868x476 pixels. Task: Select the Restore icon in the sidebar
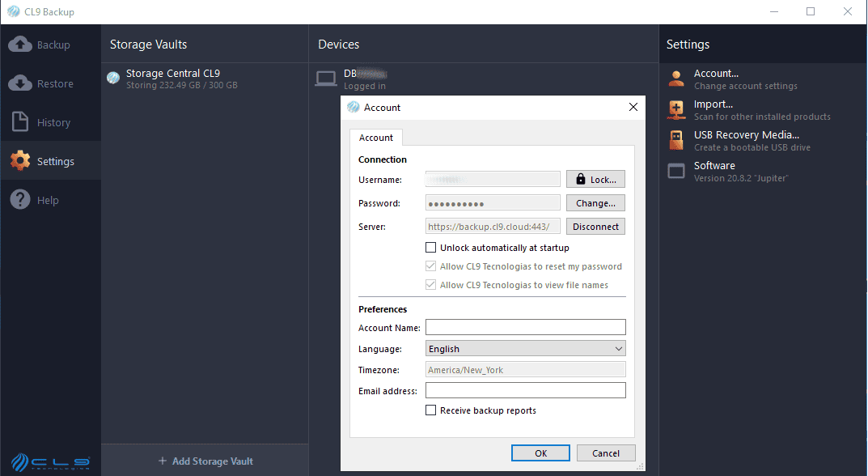point(19,83)
